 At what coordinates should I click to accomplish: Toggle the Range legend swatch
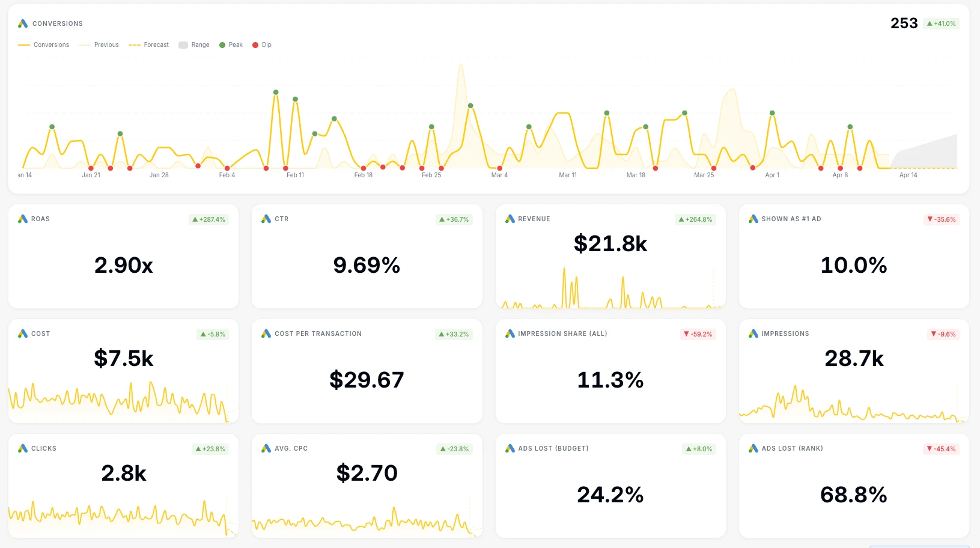pos(194,45)
